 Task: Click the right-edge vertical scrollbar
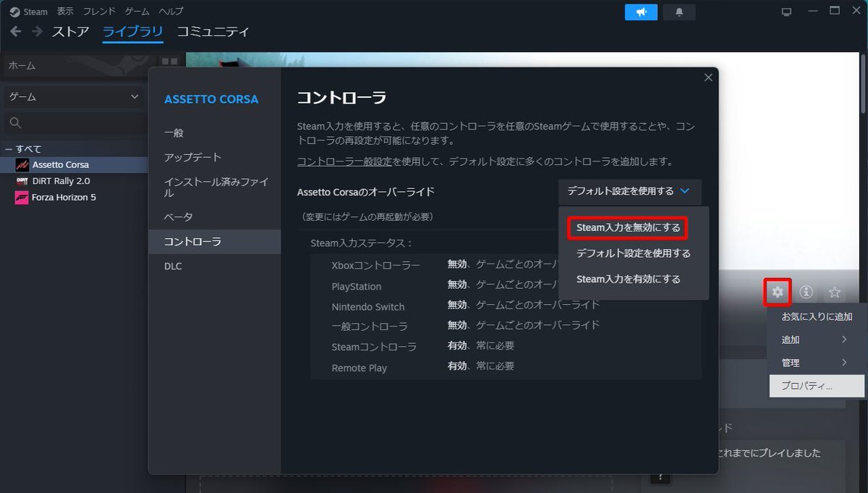coord(864,83)
